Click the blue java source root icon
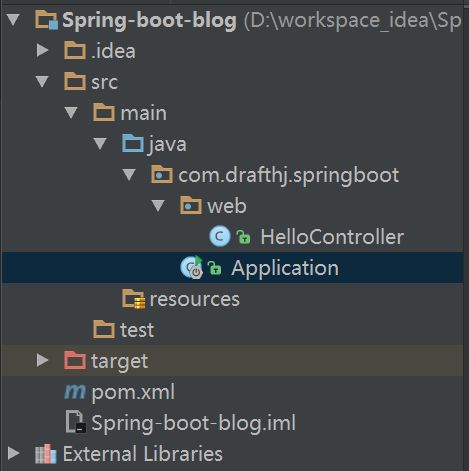Screen dimensions: 469x471 click(133, 143)
